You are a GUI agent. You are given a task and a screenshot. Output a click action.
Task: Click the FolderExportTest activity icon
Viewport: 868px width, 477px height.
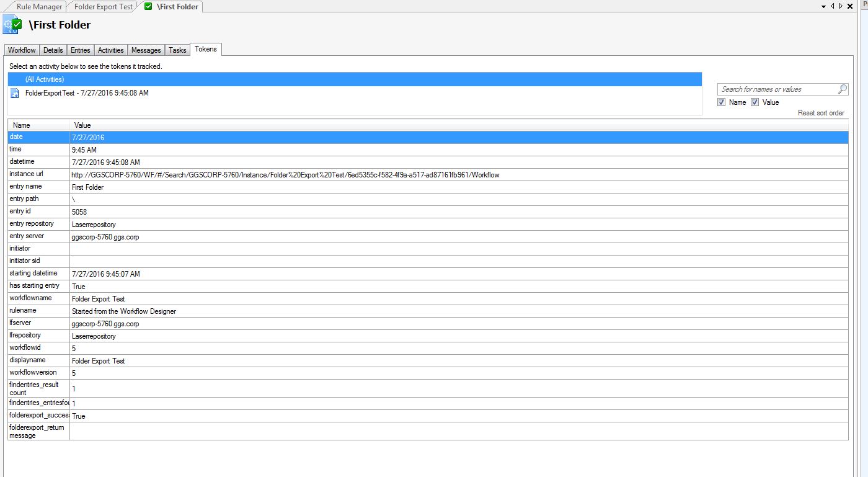coord(15,93)
